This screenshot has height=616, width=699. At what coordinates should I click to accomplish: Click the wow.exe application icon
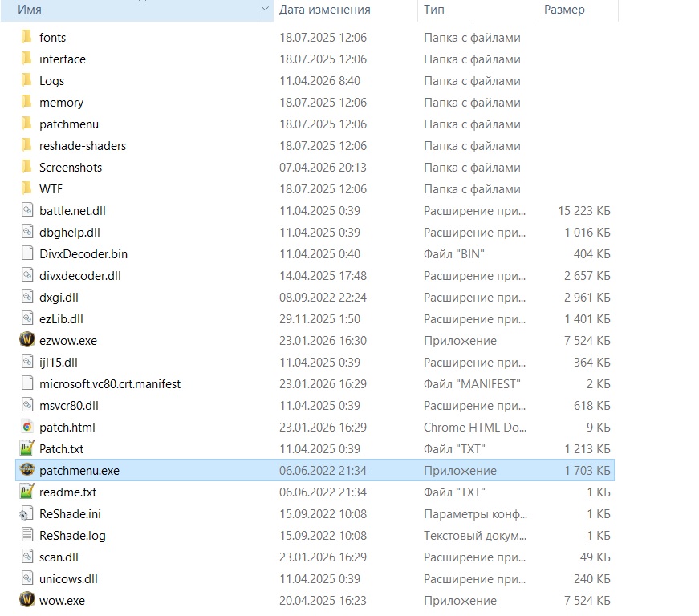[26, 600]
